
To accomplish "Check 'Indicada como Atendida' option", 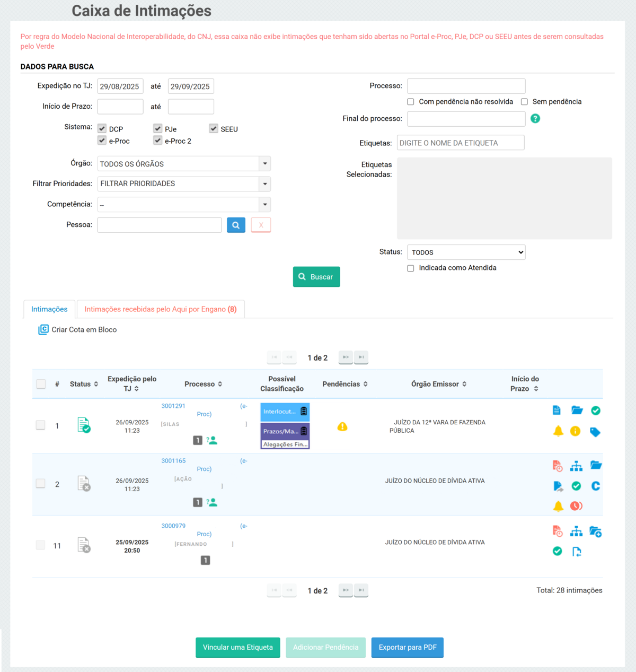I will pos(411,268).
